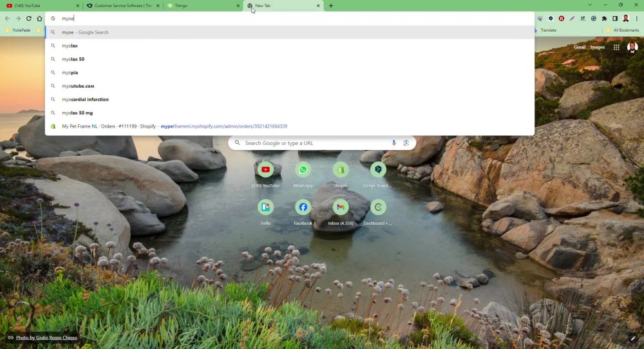644x349 pixels.
Task: Click the blue tag extension icon
Action: point(540,19)
